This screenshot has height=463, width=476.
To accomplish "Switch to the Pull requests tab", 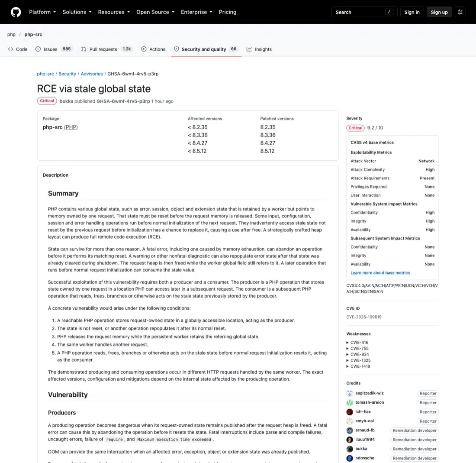I will click(106, 49).
